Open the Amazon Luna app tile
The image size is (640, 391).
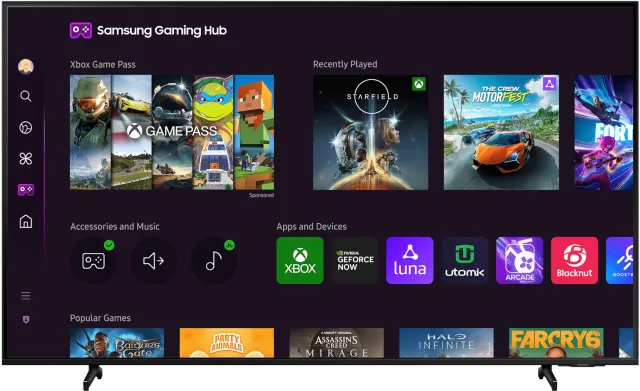point(410,260)
